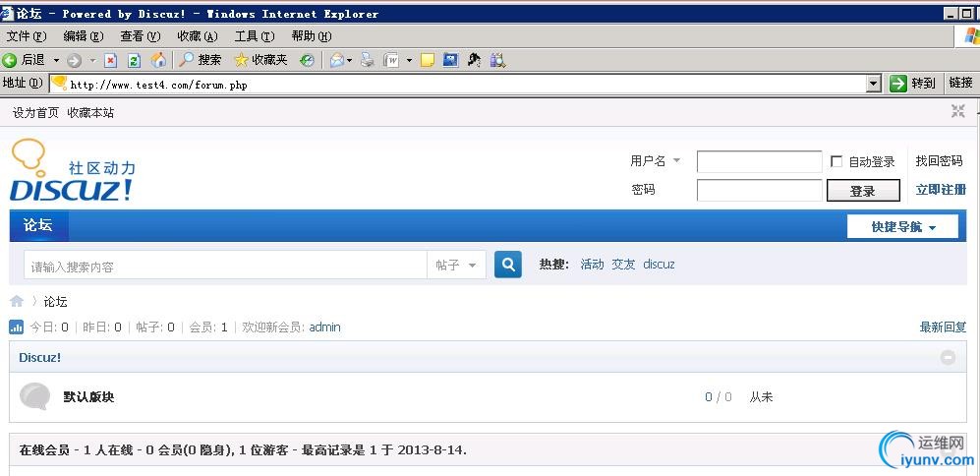Open the Forward history dropdown arrow
Screen dimensions: 980x476
click(92, 61)
